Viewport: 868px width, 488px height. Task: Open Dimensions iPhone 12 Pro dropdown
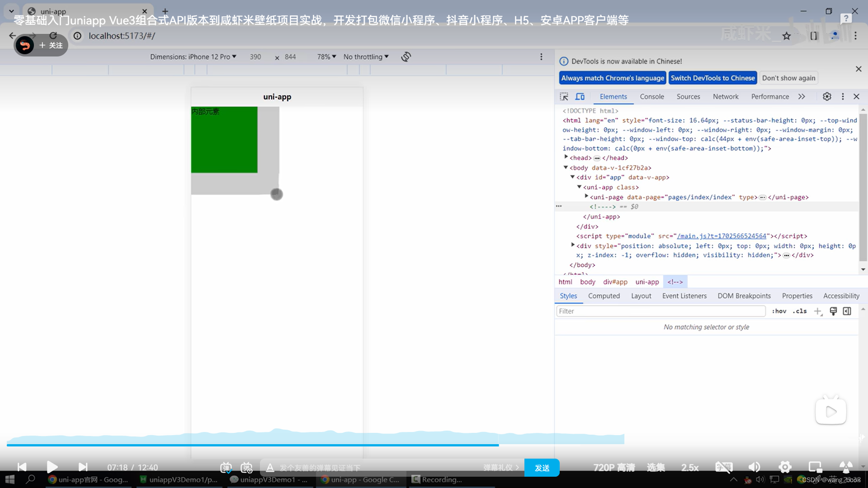[x=193, y=57]
